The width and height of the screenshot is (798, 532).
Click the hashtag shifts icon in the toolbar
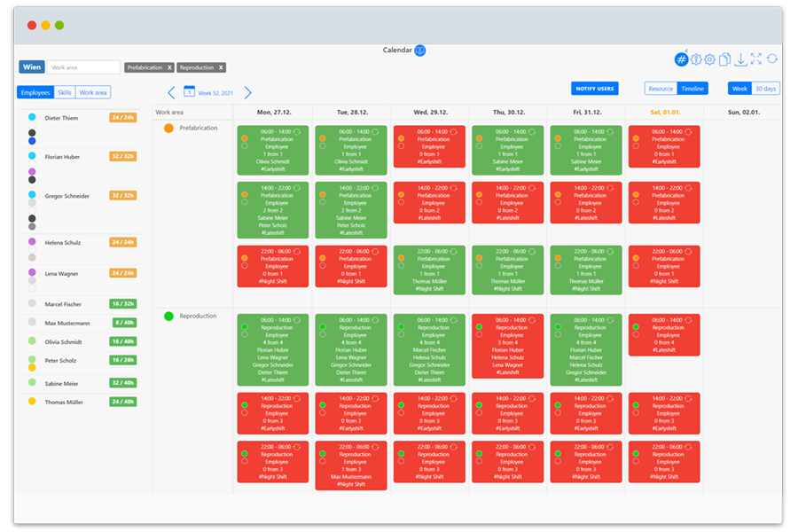[681, 59]
